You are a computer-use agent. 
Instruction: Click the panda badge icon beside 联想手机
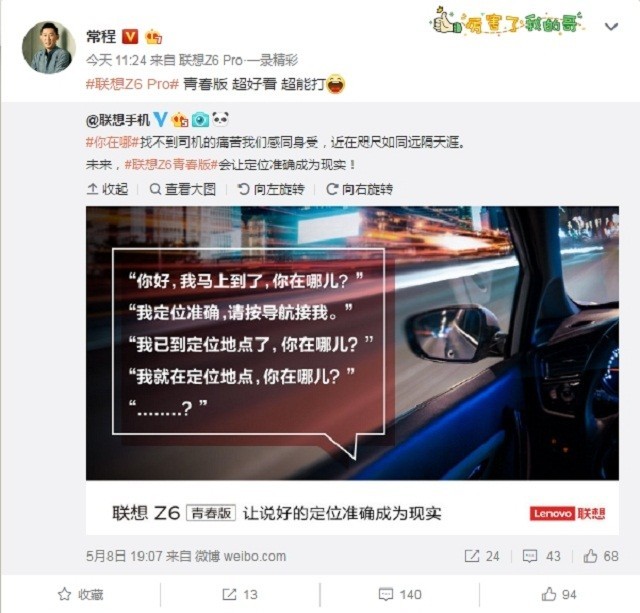[x=220, y=119]
